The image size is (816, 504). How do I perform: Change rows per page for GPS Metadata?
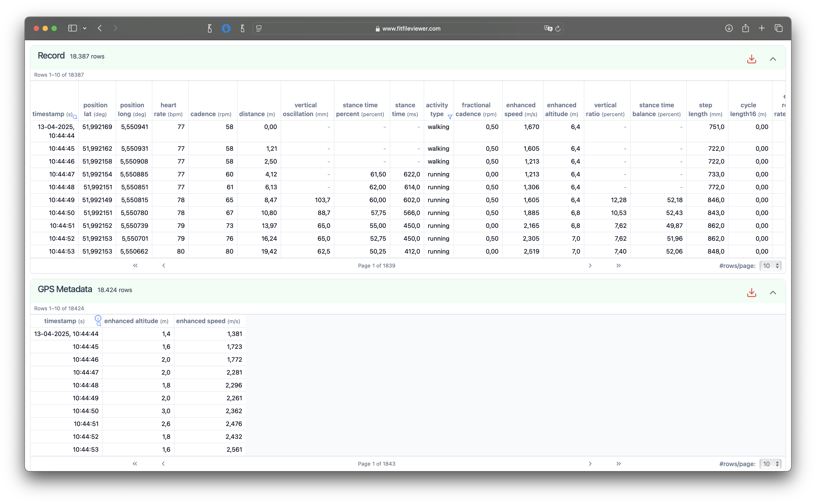click(x=770, y=464)
